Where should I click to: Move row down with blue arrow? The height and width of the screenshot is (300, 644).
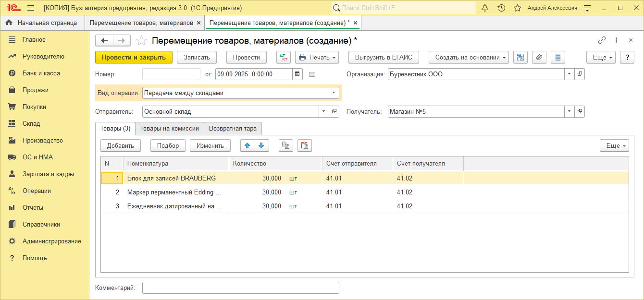tap(262, 145)
